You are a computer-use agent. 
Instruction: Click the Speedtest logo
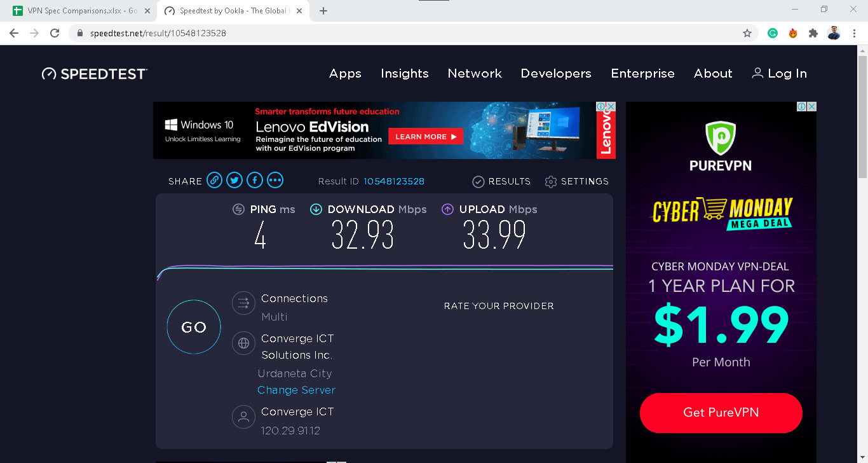coord(94,73)
